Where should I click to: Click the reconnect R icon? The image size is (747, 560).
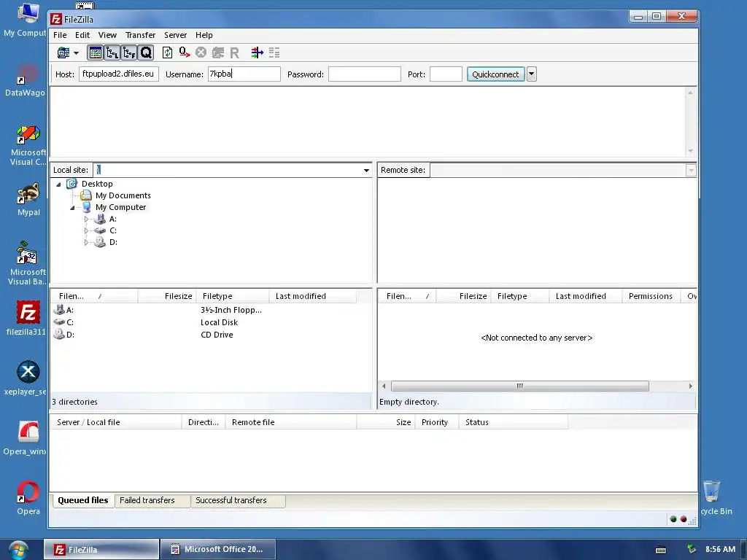[x=234, y=52]
